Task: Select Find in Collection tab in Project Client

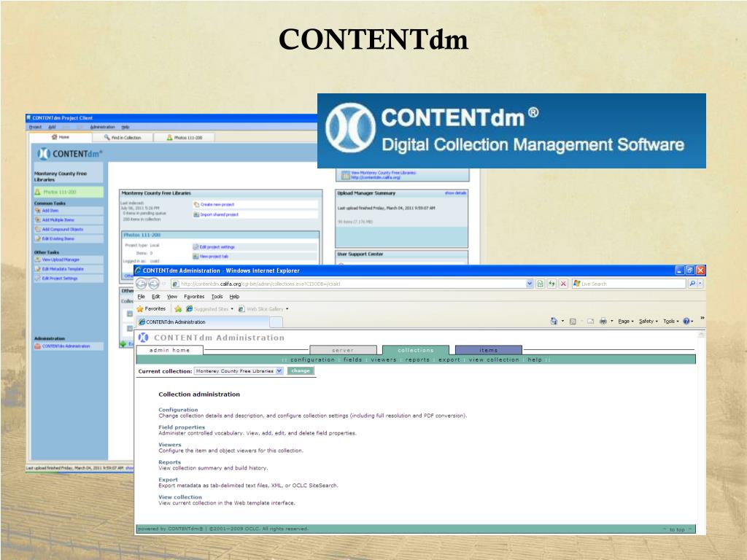Action: pyautogui.click(x=123, y=138)
